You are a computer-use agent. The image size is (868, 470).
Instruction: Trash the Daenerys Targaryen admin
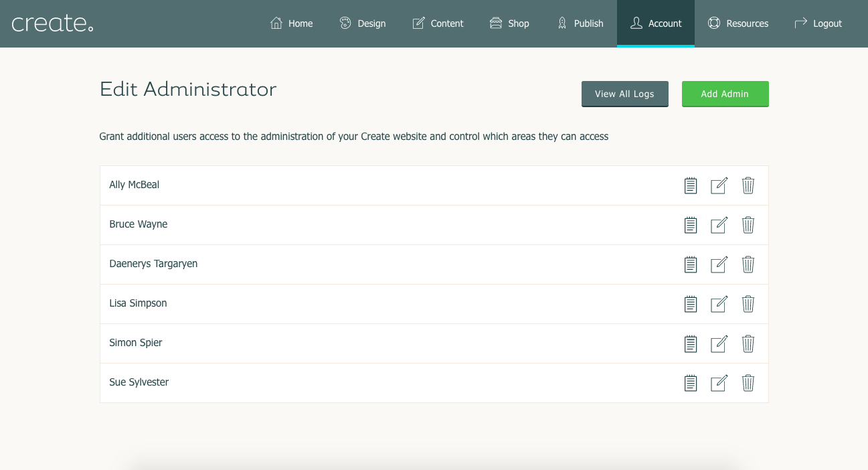[748, 264]
